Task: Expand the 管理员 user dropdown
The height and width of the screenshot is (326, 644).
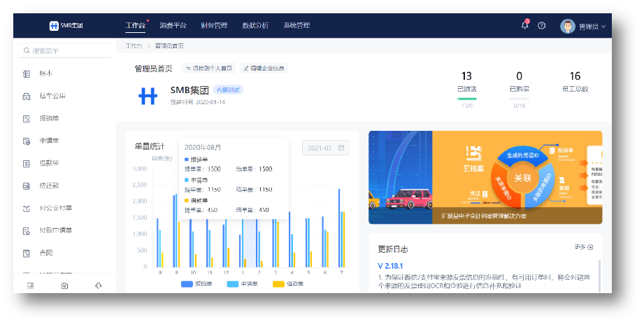Action: point(582,26)
